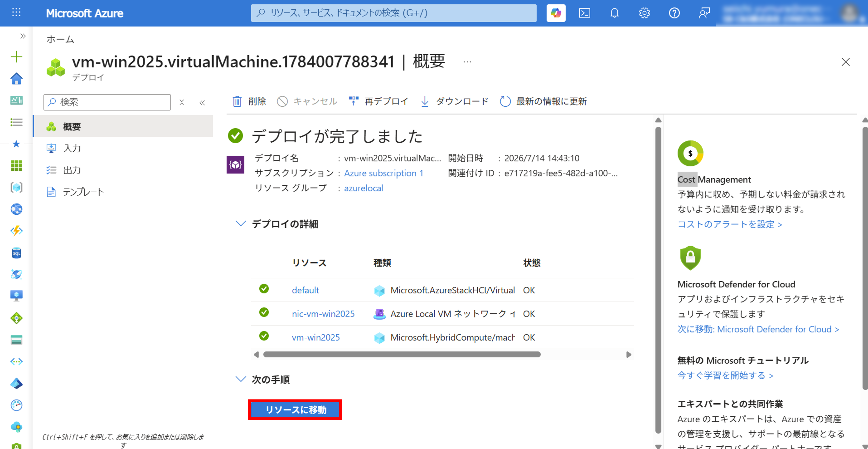The image size is (868, 449).
Task: Open SQL databases icon in sidebar
Action: pyautogui.click(x=16, y=253)
